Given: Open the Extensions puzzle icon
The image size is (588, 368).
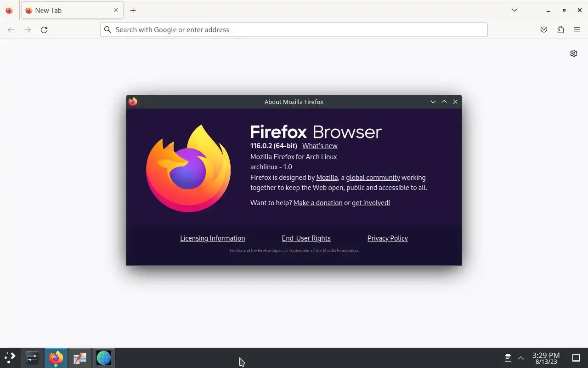Looking at the screenshot, I should [x=560, y=29].
